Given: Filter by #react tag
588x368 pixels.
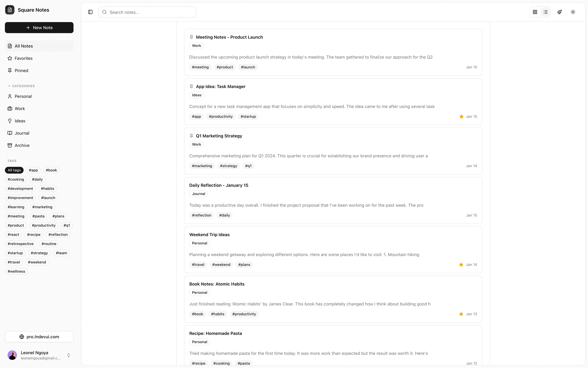Looking at the screenshot, I should click(x=13, y=235).
